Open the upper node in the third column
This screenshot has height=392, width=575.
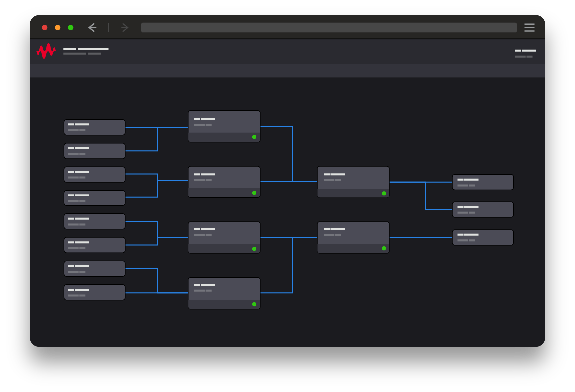tap(353, 178)
